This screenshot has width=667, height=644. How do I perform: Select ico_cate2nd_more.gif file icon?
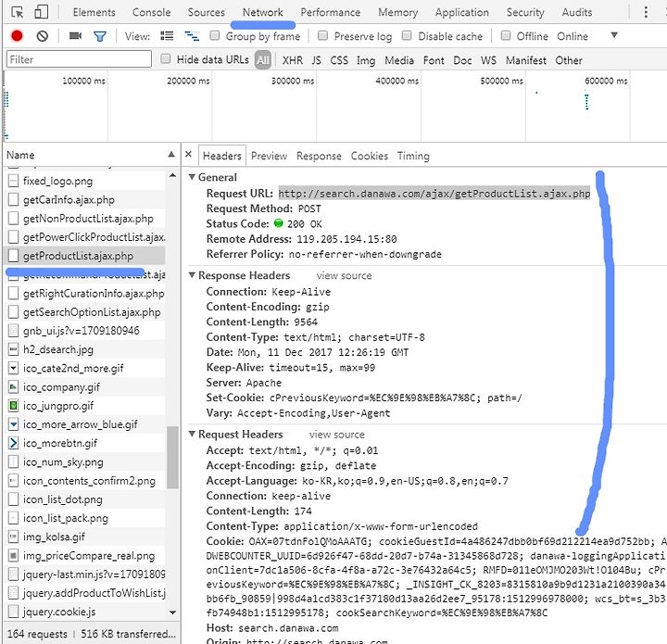click(13, 369)
